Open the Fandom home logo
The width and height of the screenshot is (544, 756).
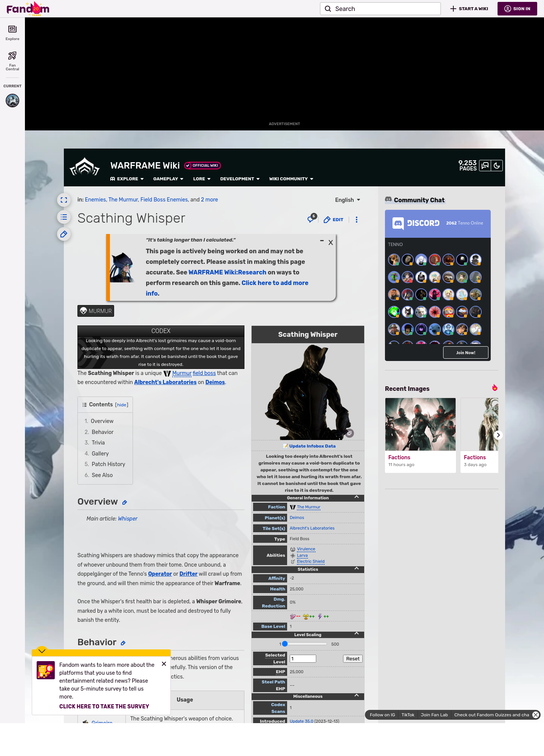[x=28, y=9]
